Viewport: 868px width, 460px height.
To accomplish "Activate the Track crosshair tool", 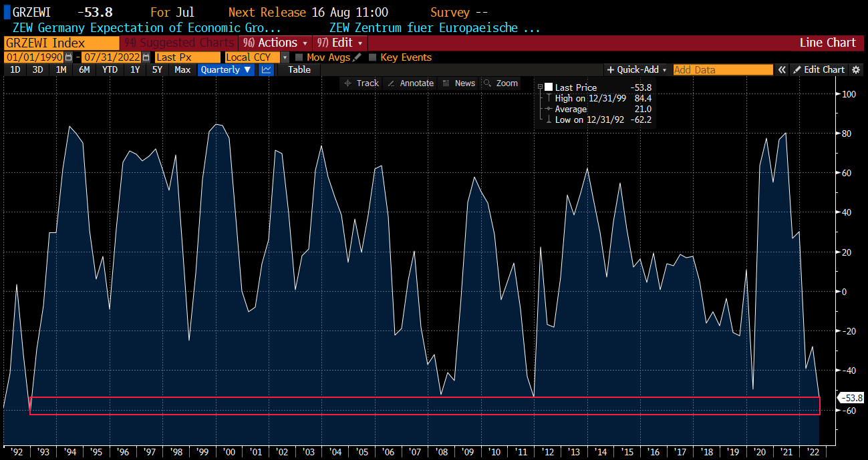I will 360,83.
